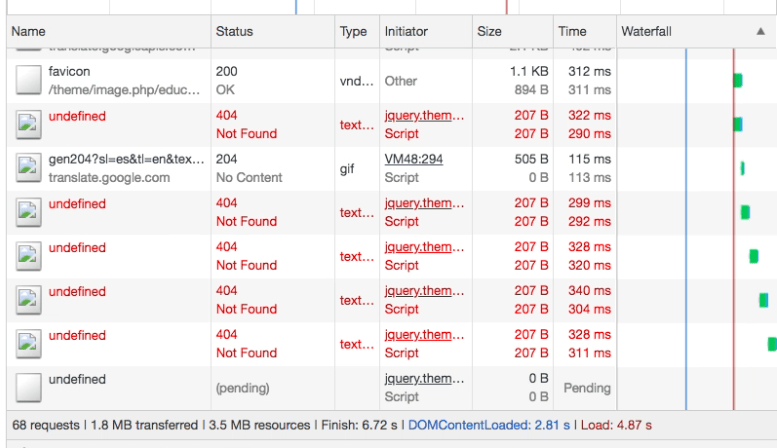Click the Waterfall column sort arrow

761,32
